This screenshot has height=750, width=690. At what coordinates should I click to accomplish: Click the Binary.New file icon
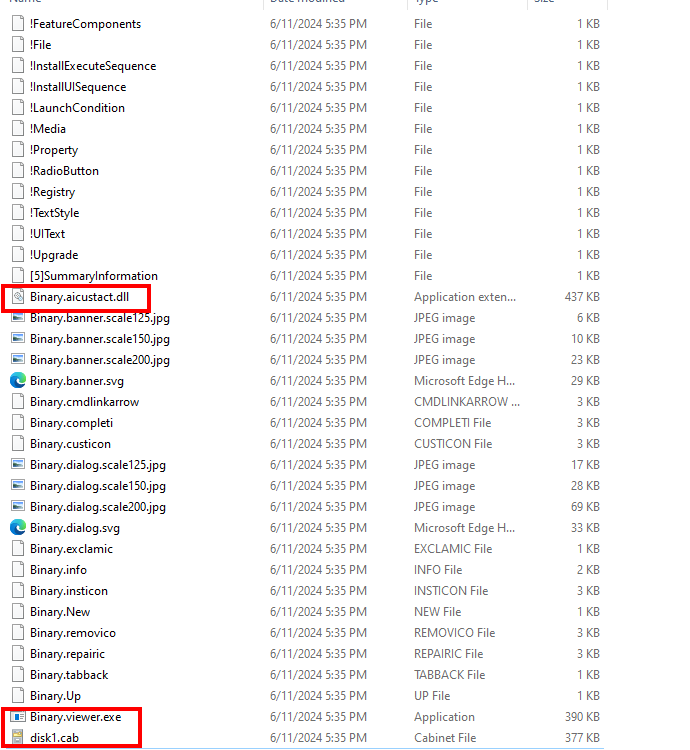tap(18, 612)
